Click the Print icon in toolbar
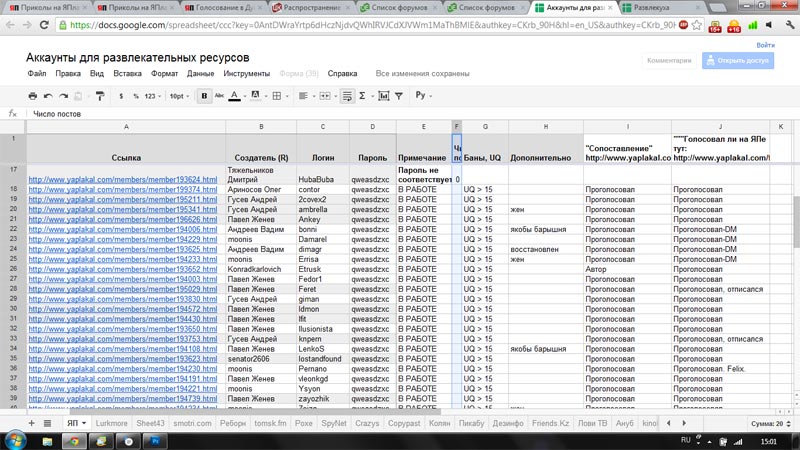Image resolution: width=800 pixels, height=450 pixels. pyautogui.click(x=33, y=96)
